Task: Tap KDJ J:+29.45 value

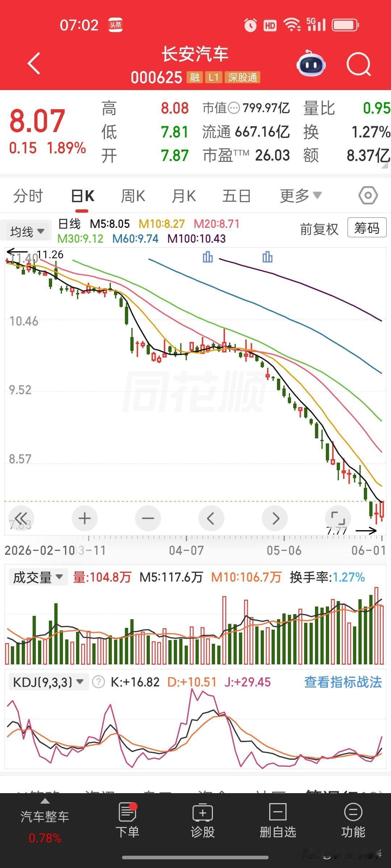Action: pos(248,682)
